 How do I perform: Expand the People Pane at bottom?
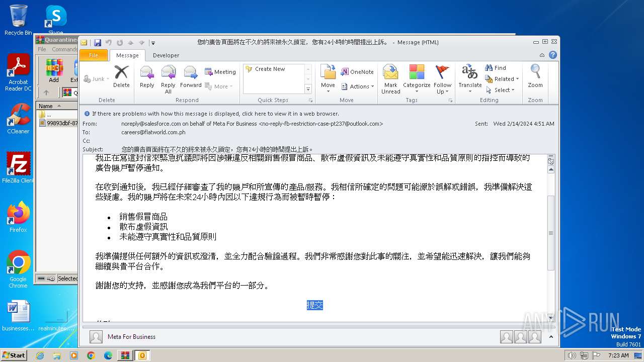point(551,337)
